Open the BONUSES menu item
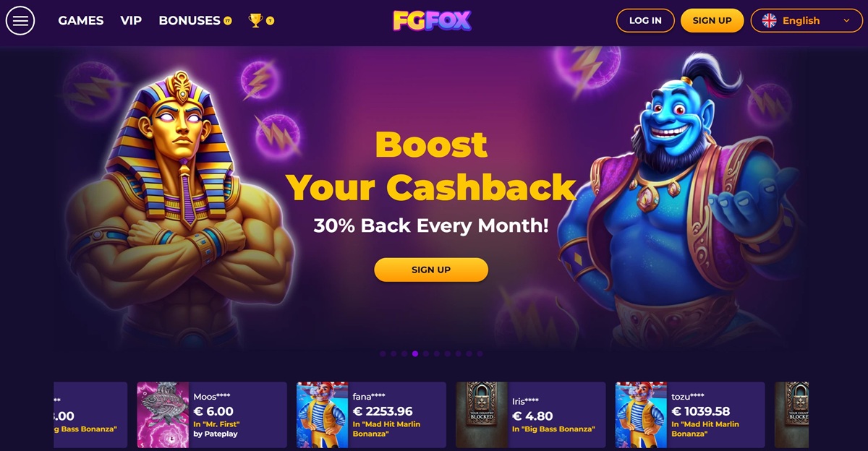 (x=190, y=20)
